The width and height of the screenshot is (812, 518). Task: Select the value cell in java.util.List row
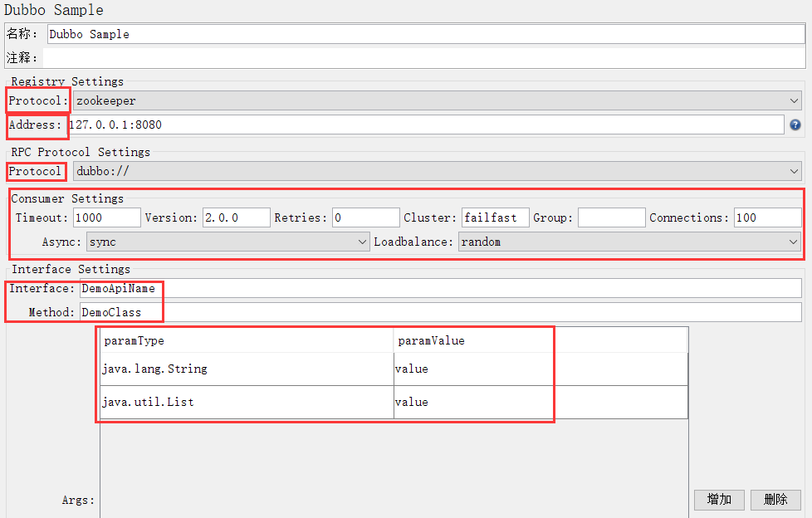541,403
